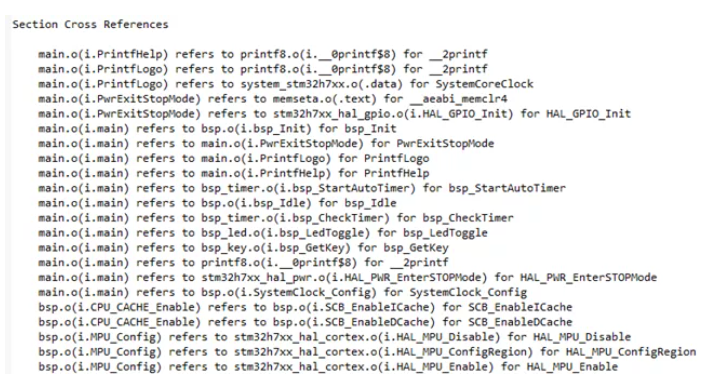Click the HAL_GPIO_Init reference line
The image size is (715, 387).
pyautogui.click(x=334, y=114)
